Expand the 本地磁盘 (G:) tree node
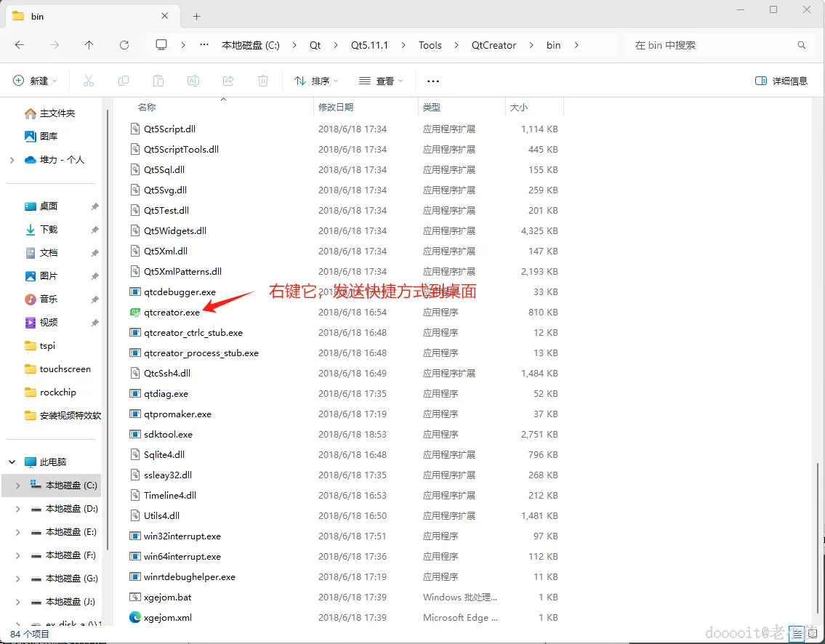 [x=18, y=579]
